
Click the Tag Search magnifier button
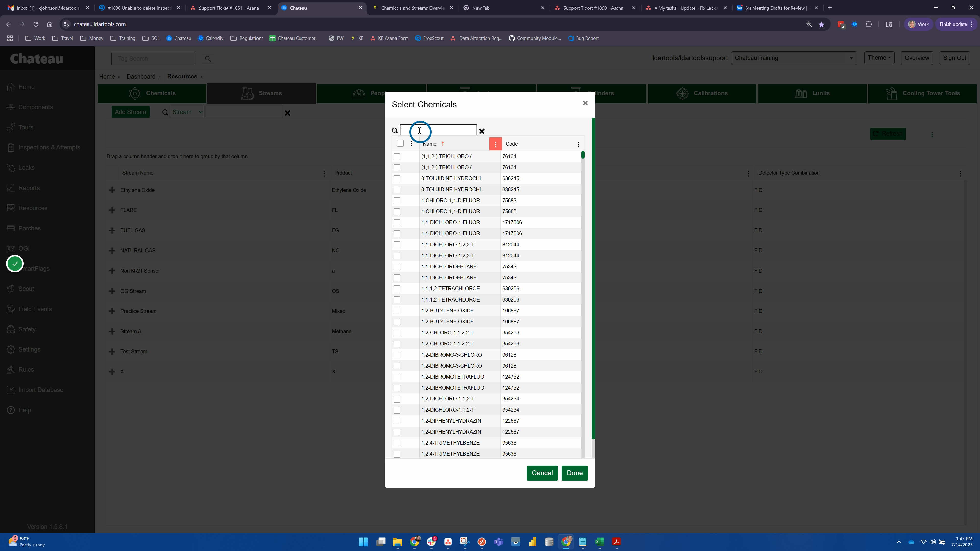(x=208, y=59)
